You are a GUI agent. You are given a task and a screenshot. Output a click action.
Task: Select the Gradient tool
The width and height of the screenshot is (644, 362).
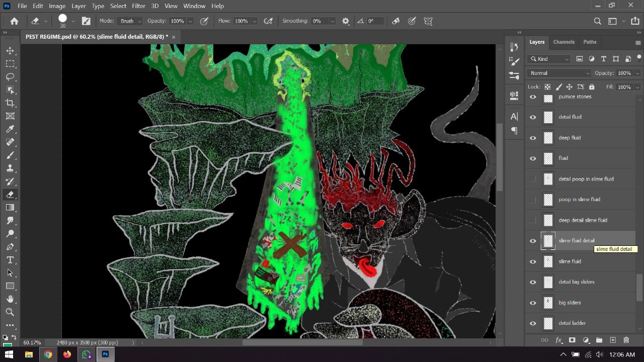click(10, 208)
